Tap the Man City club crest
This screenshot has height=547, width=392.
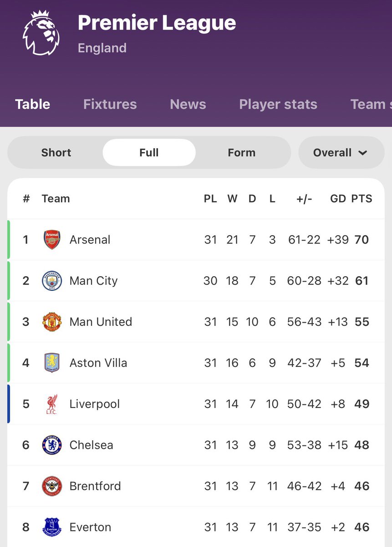click(x=52, y=281)
